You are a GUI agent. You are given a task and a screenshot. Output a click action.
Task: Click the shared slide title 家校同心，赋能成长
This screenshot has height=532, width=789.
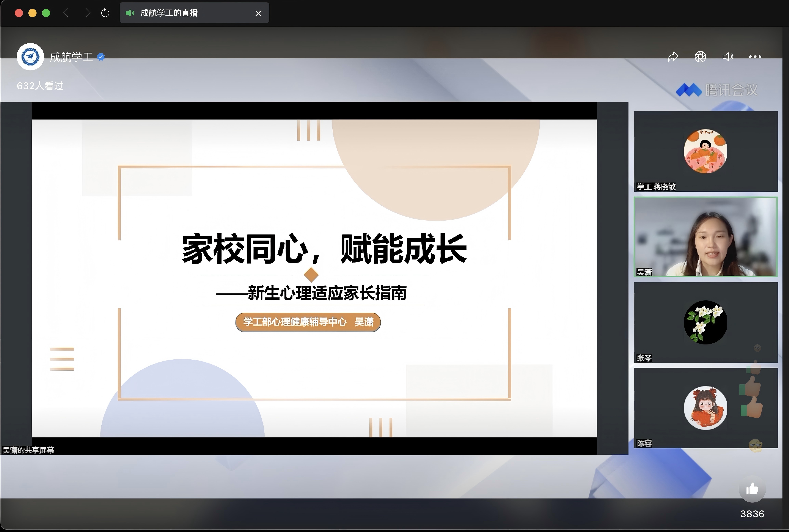pyautogui.click(x=324, y=249)
